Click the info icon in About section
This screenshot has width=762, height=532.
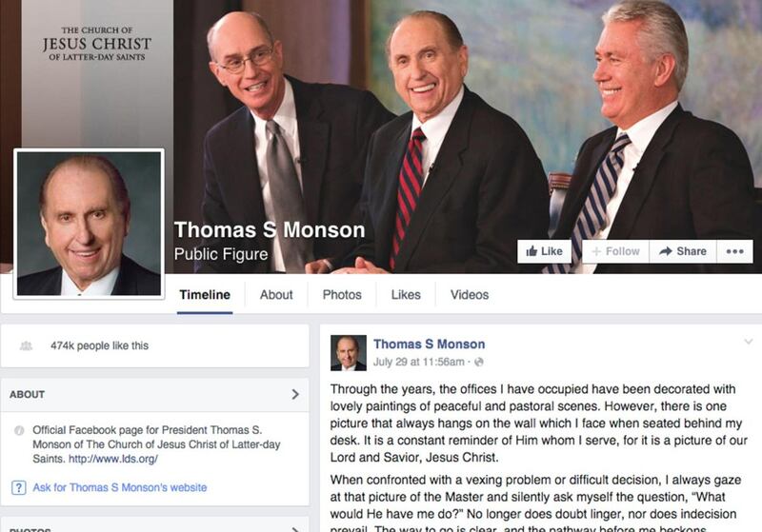pyautogui.click(x=19, y=430)
